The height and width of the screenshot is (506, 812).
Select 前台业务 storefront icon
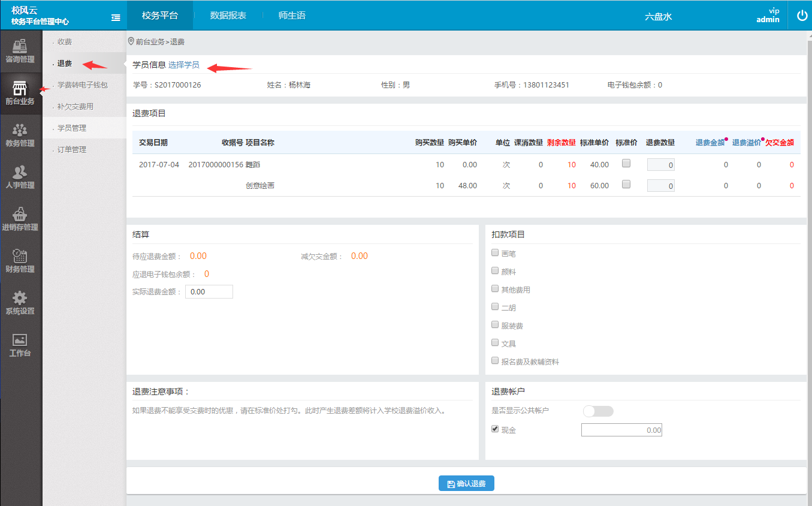click(20, 88)
